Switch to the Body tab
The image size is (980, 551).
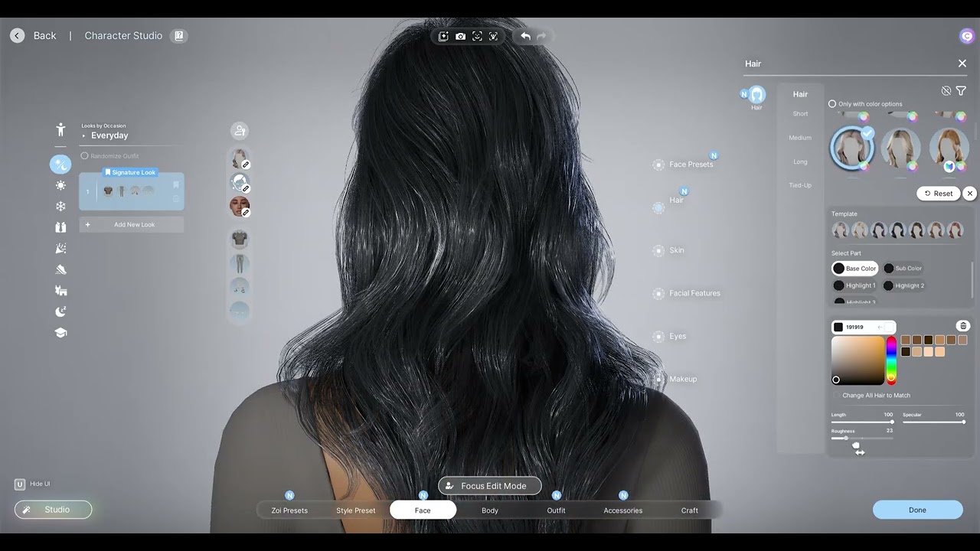point(490,510)
